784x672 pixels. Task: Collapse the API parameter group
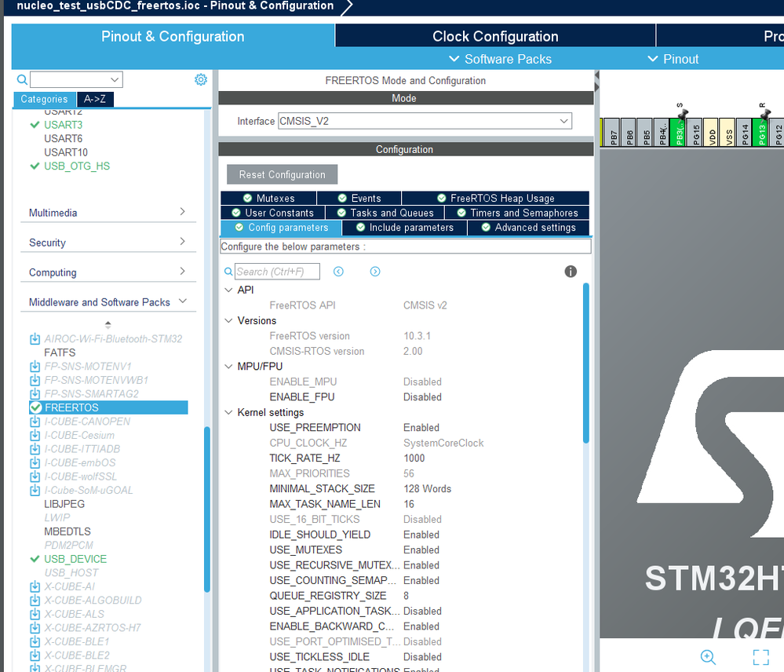pyautogui.click(x=228, y=290)
